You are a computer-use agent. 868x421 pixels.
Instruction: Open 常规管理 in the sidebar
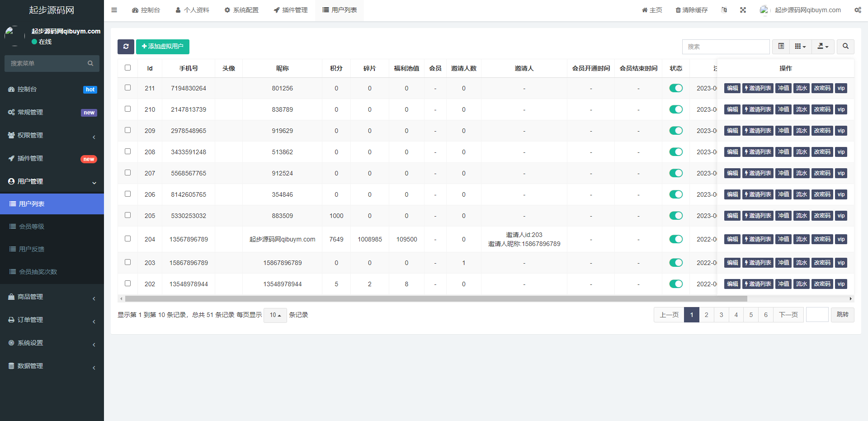[52, 113]
